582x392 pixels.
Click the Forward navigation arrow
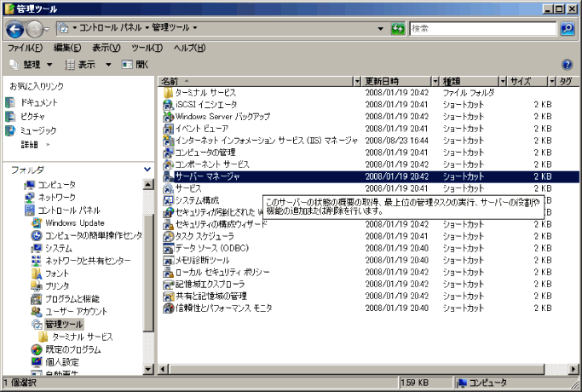click(35, 29)
